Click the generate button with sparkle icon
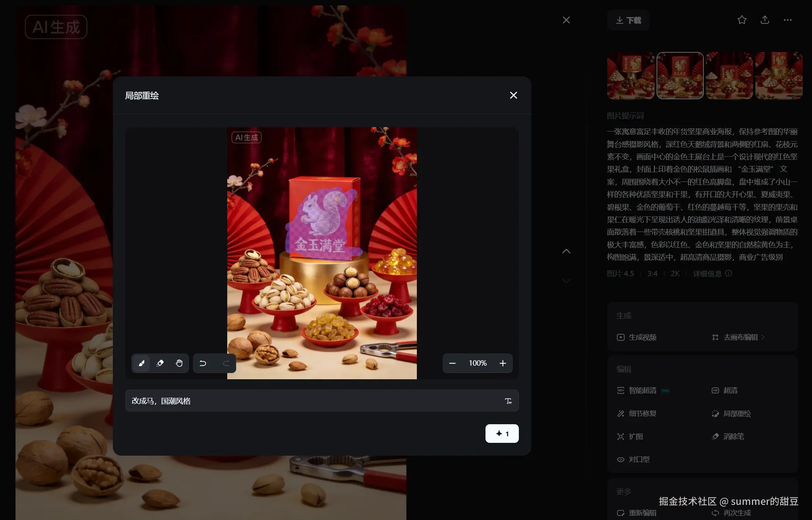The width and height of the screenshot is (812, 520). point(502,434)
